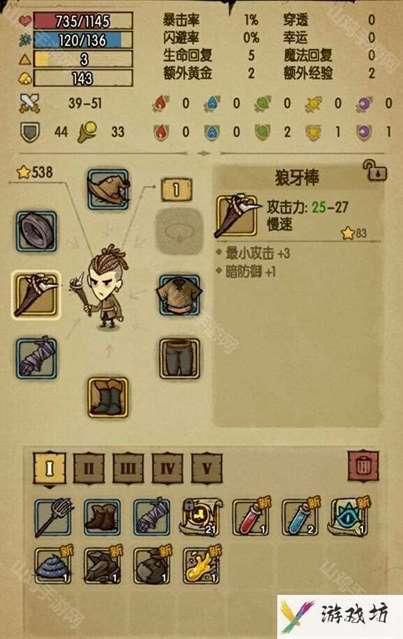Click the red health bar

pos(83,21)
